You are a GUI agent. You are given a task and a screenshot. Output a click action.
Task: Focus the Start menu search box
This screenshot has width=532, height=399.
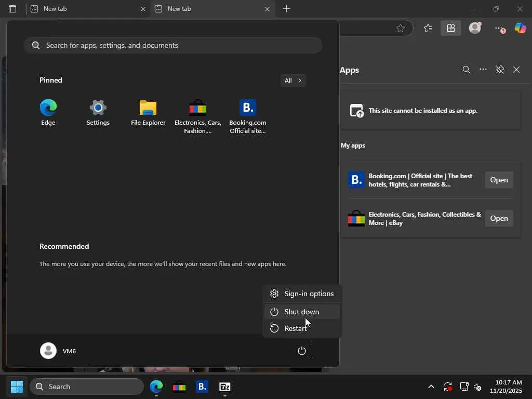coord(173,45)
